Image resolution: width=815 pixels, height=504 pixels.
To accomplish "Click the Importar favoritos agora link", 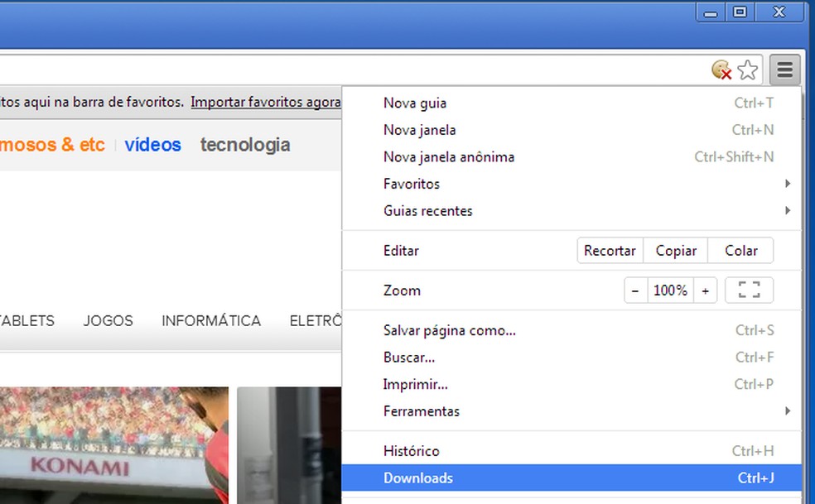I will click(265, 101).
